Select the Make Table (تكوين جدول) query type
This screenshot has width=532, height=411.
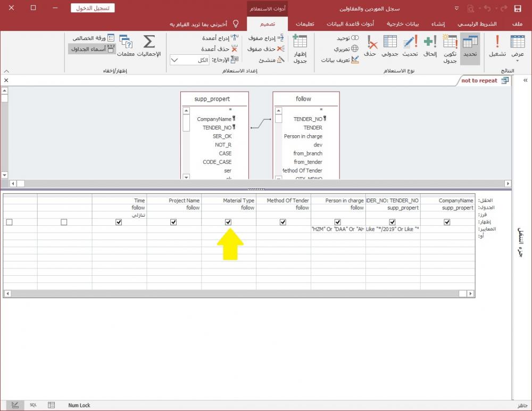point(450,48)
